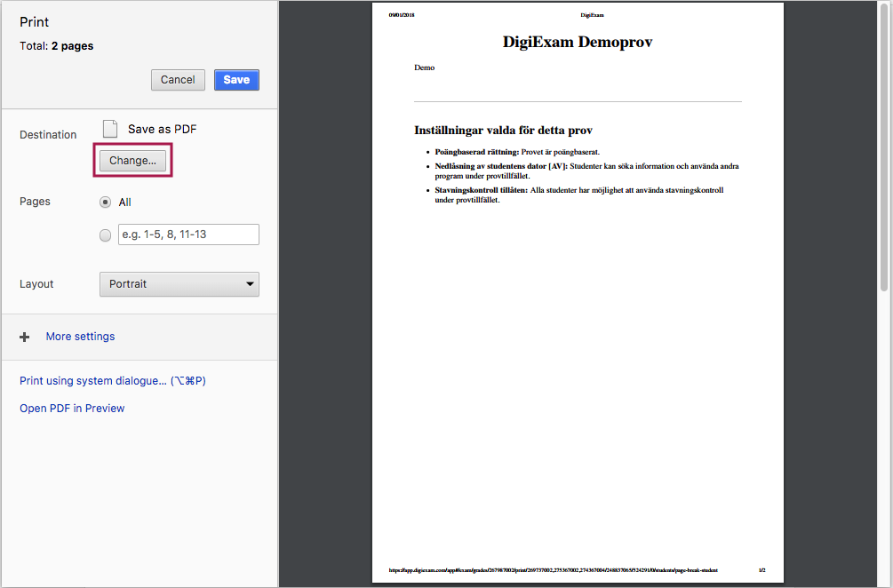Expand More settings with the plus icon
This screenshot has height=588, width=893.
pos(25,337)
